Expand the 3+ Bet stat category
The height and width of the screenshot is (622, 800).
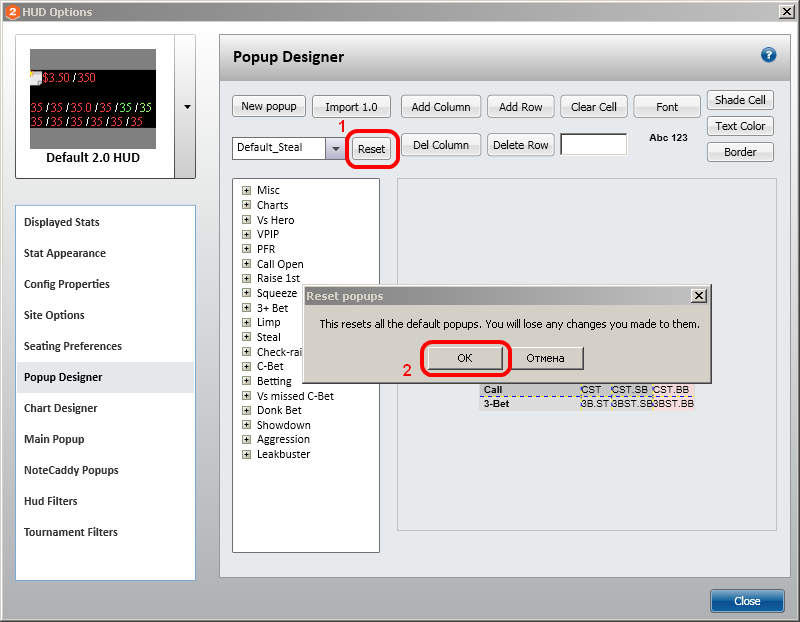(246, 307)
